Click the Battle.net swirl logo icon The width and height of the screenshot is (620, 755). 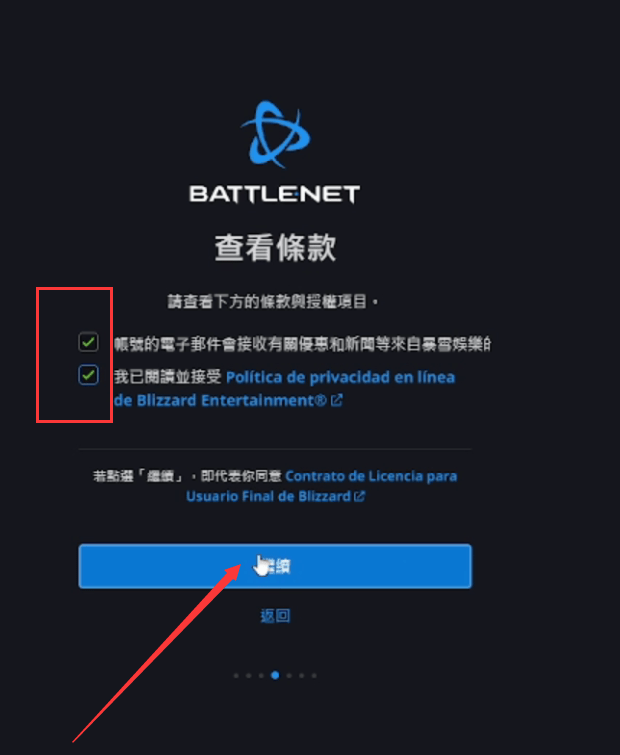click(276, 134)
